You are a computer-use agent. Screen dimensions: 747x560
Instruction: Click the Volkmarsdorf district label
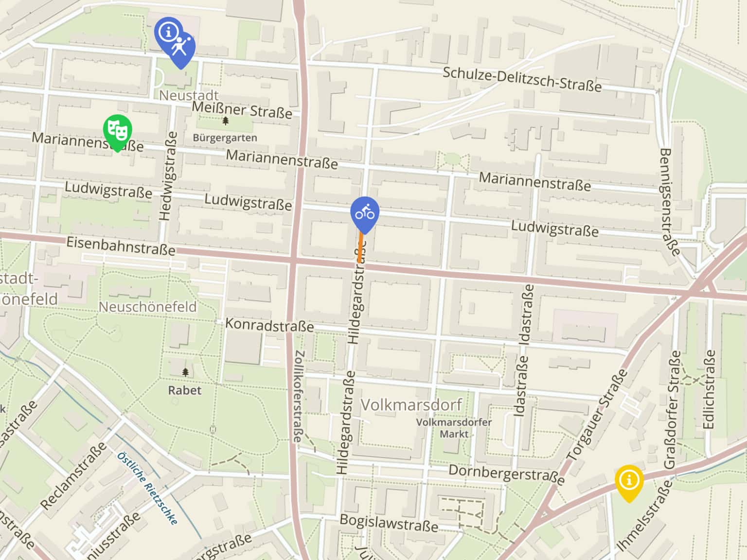tap(411, 404)
